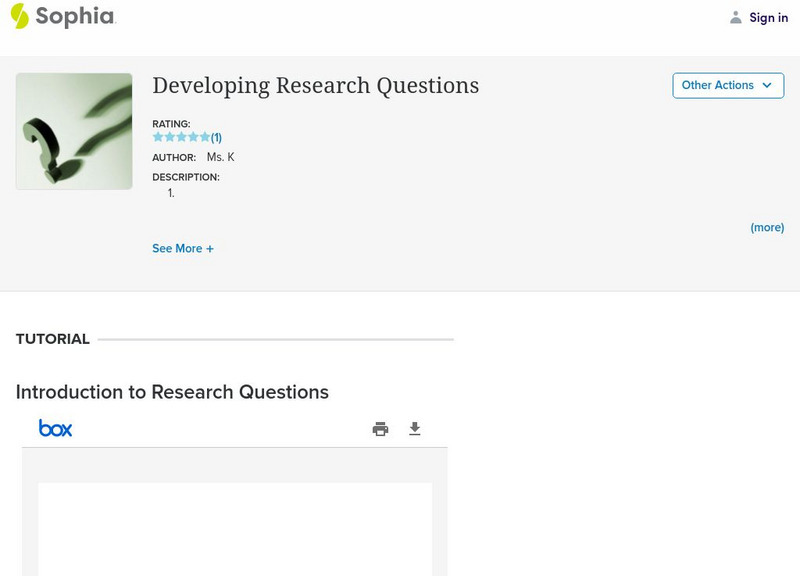The width and height of the screenshot is (800, 576).
Task: Click the print icon on the Box viewer
Action: (x=380, y=428)
